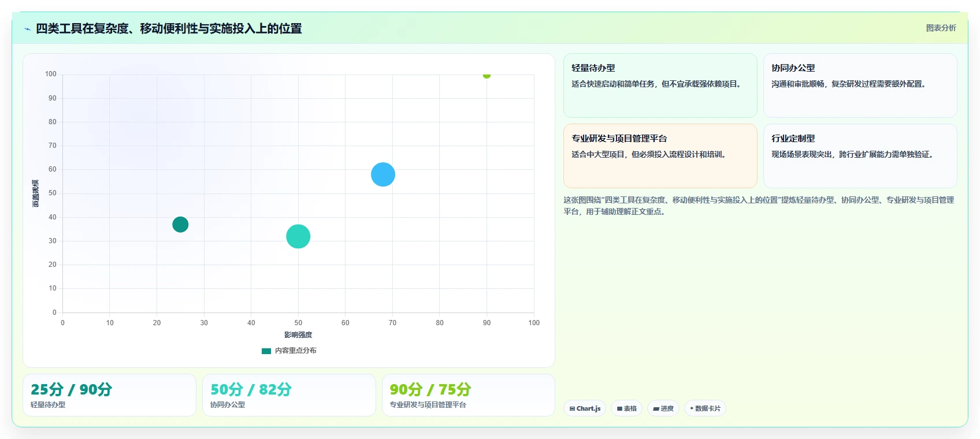The image size is (980, 439).
Task: Click the vertical y-axis title
Action: [36, 194]
